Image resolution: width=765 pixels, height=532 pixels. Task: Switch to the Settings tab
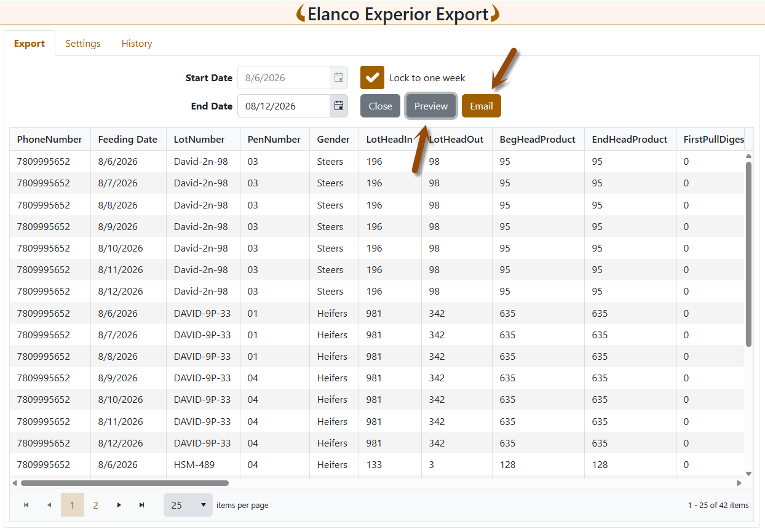tap(83, 44)
